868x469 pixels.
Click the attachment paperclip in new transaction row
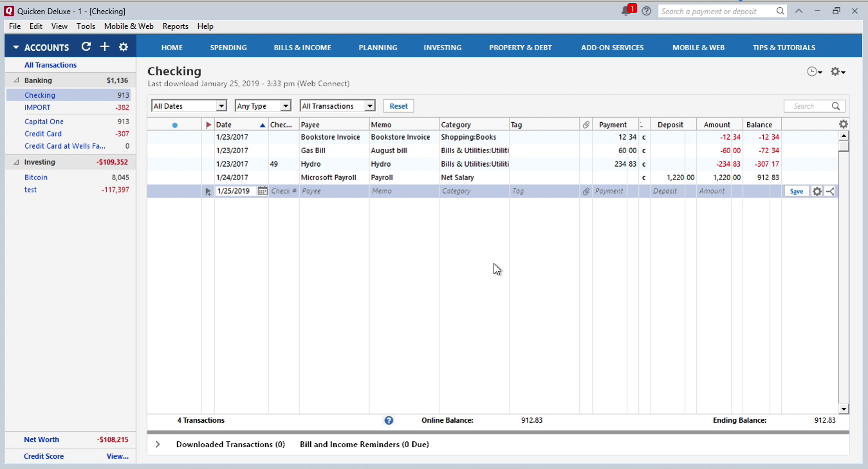pos(586,191)
